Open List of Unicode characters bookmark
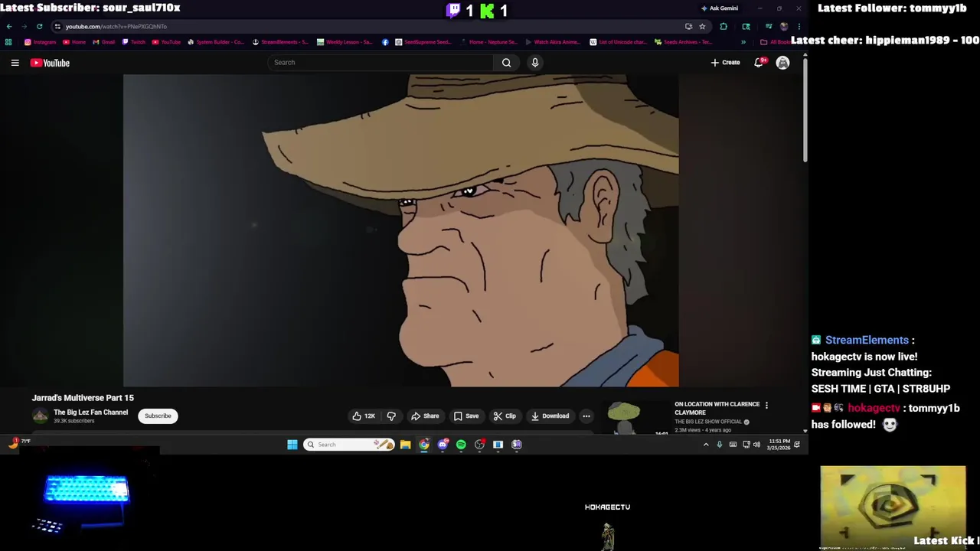980x551 pixels. 617,42
